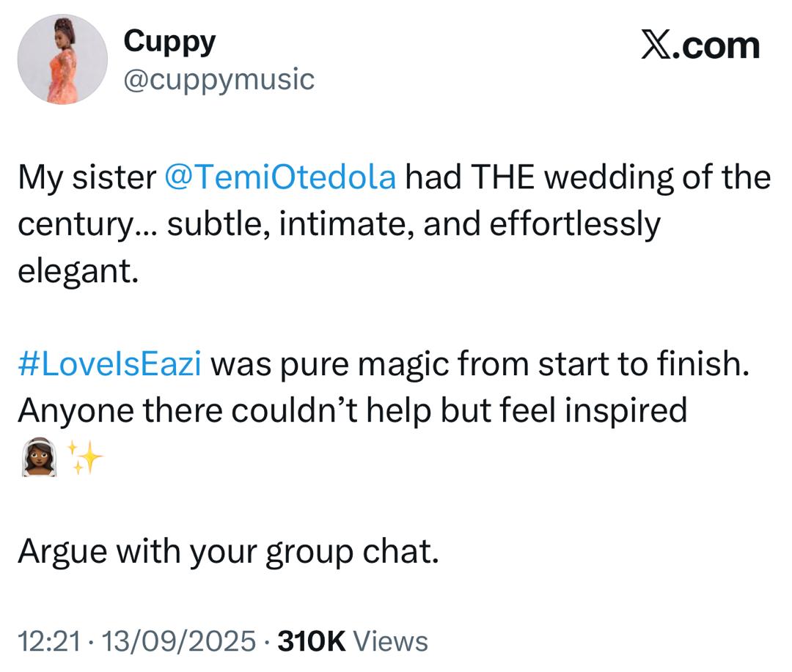This screenshot has width=792, height=672.
Task: Click the X logo glyph
Action: 656,46
